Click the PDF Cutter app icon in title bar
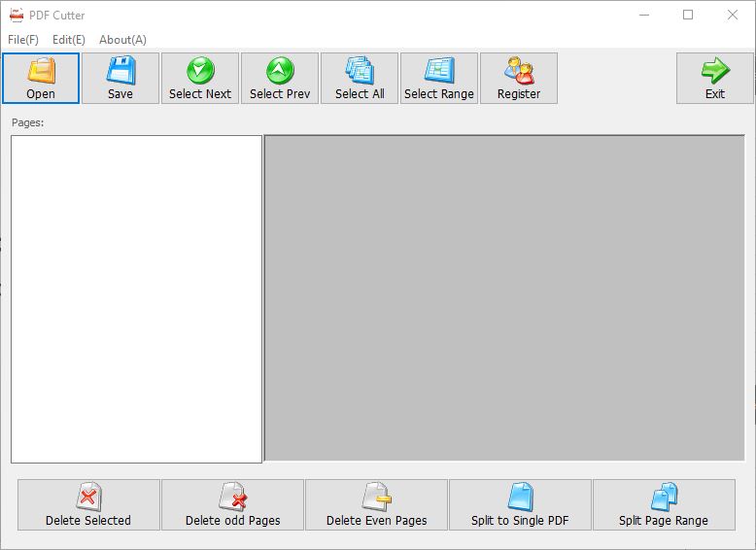The image size is (756, 550). 17,15
